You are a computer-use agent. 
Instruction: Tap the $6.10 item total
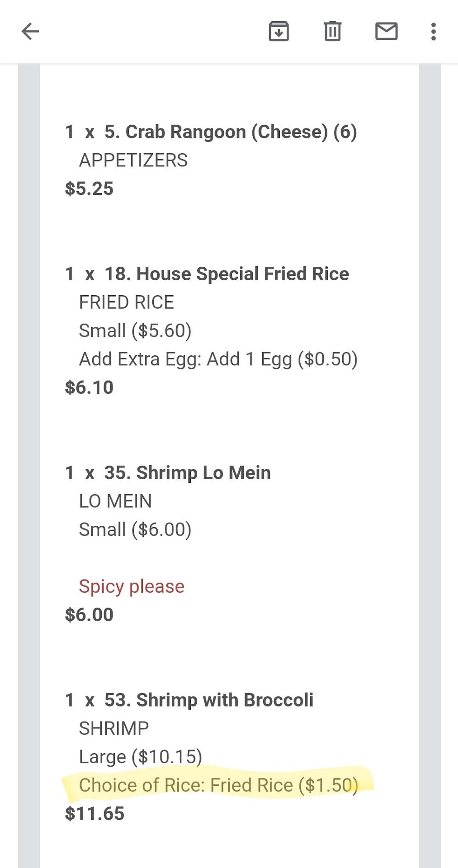pos(89,387)
